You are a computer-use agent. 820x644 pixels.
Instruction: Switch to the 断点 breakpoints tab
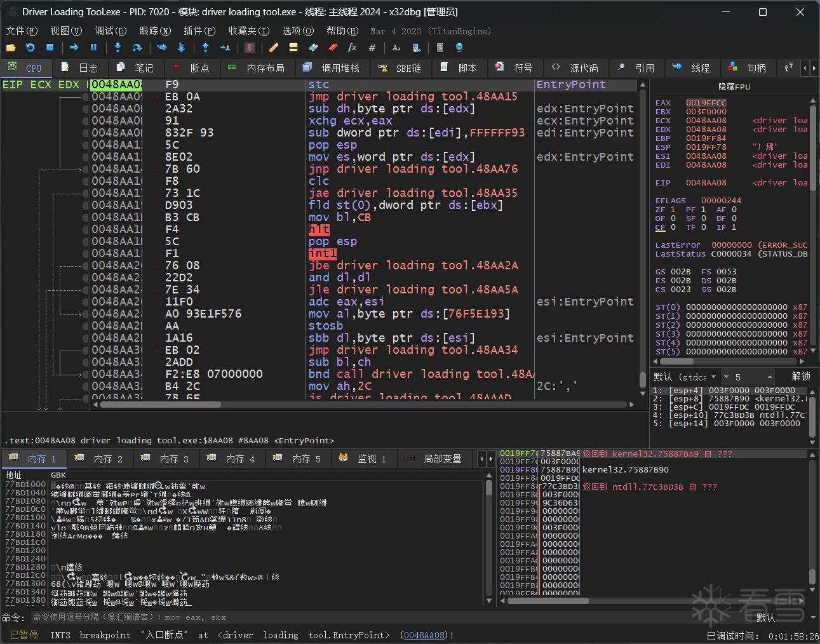tap(191, 68)
